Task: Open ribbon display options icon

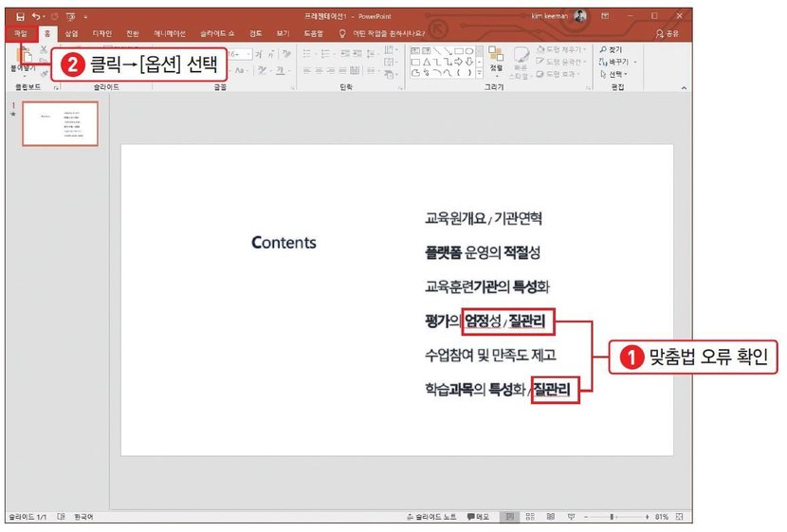Action: pyautogui.click(x=605, y=16)
